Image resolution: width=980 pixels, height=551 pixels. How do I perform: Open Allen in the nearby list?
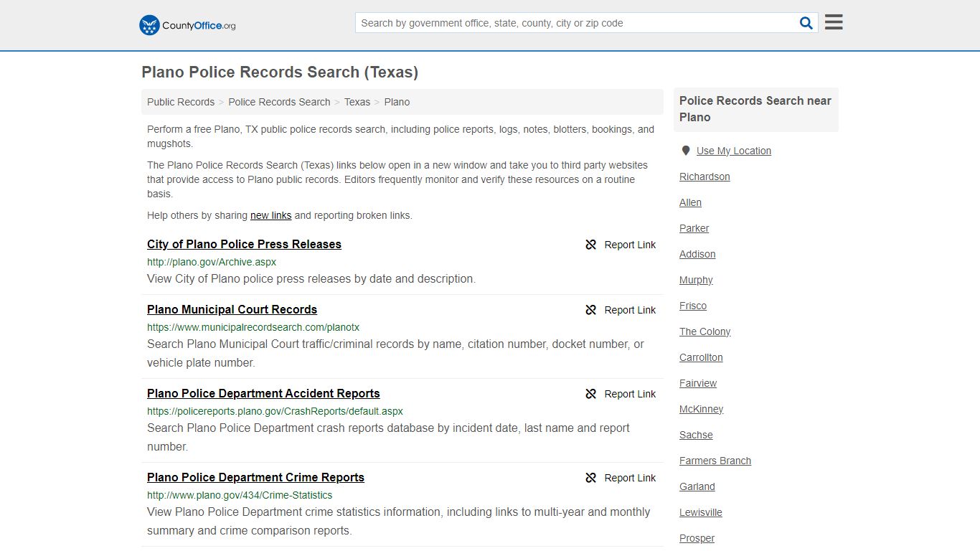[690, 202]
